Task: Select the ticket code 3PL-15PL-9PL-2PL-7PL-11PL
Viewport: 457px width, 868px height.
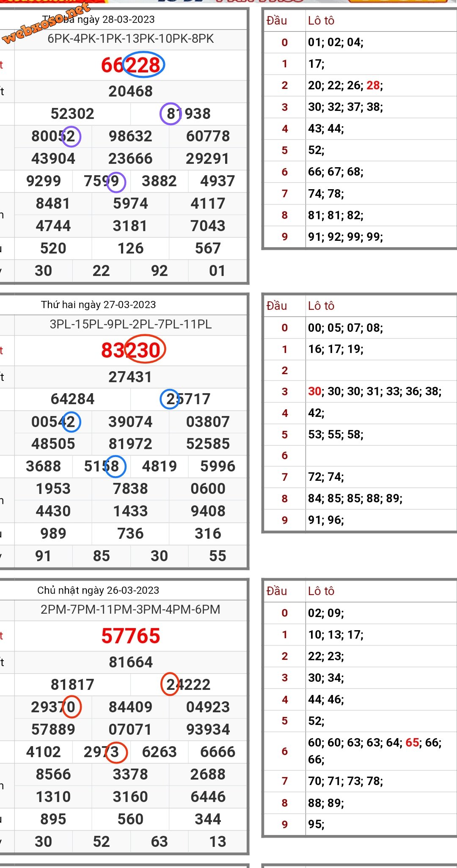Action: coord(131,325)
